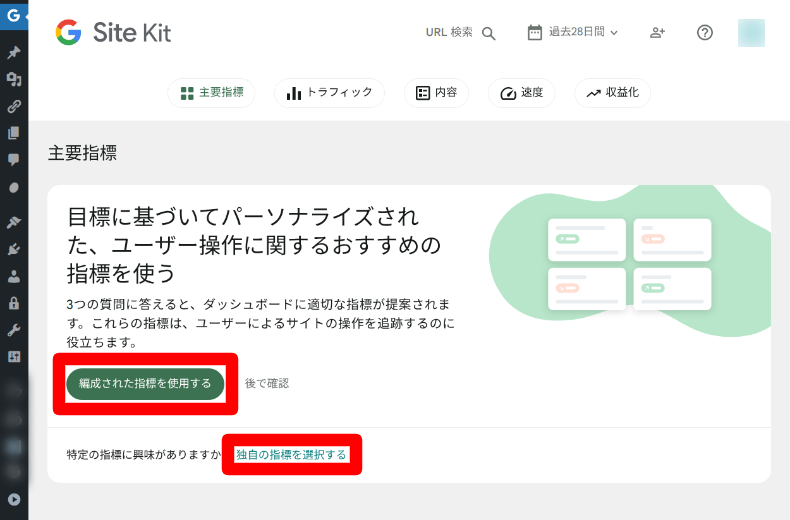Open the 過去28日間 date range dropdown

573,32
